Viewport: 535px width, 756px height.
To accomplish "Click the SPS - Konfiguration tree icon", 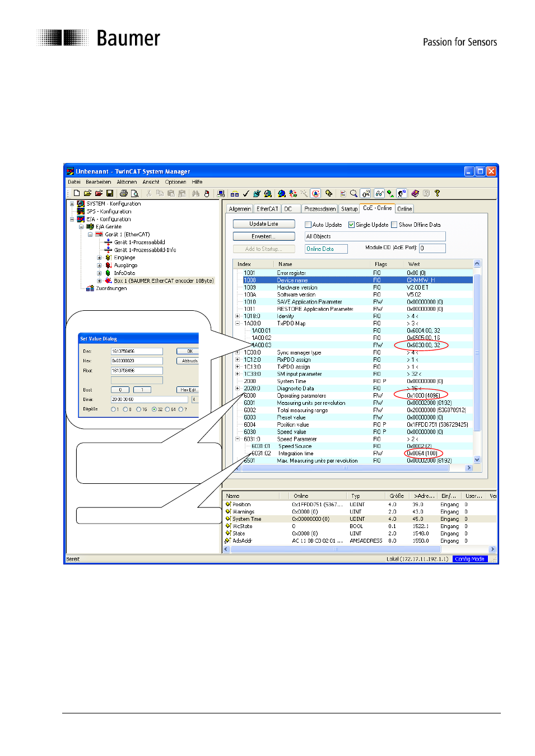I will click(x=81, y=212).
